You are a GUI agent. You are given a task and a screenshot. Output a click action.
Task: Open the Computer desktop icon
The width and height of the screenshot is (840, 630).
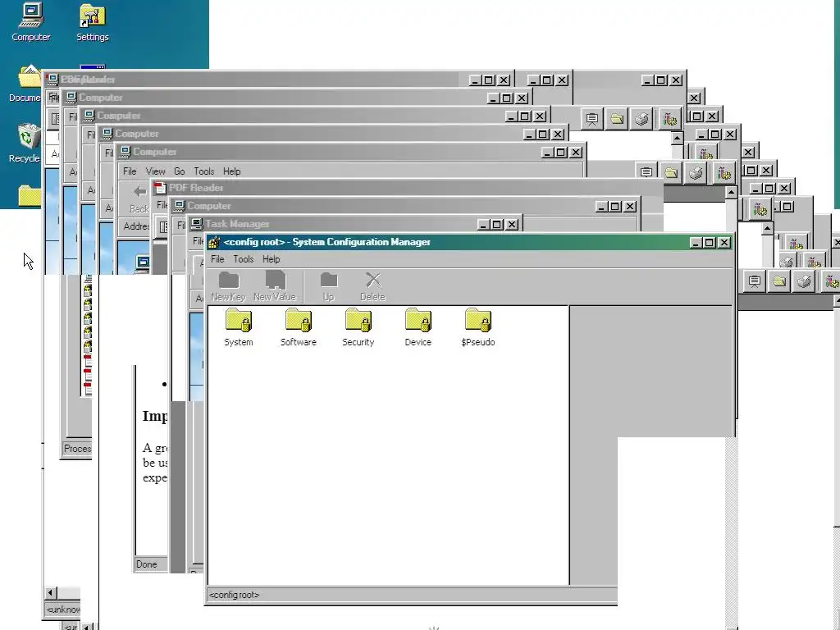click(30, 22)
